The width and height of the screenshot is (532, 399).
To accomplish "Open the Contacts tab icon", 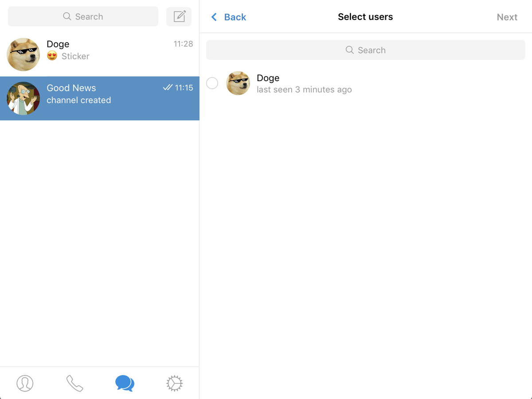I will tap(25, 383).
